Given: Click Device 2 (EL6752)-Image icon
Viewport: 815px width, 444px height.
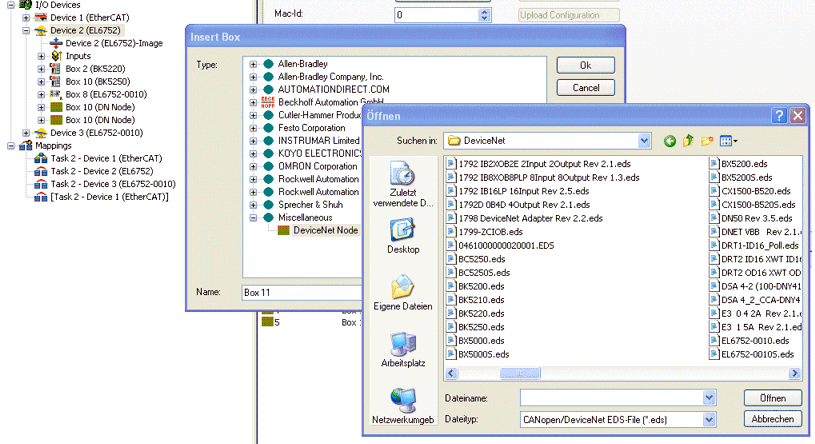Looking at the screenshot, I should [56, 43].
